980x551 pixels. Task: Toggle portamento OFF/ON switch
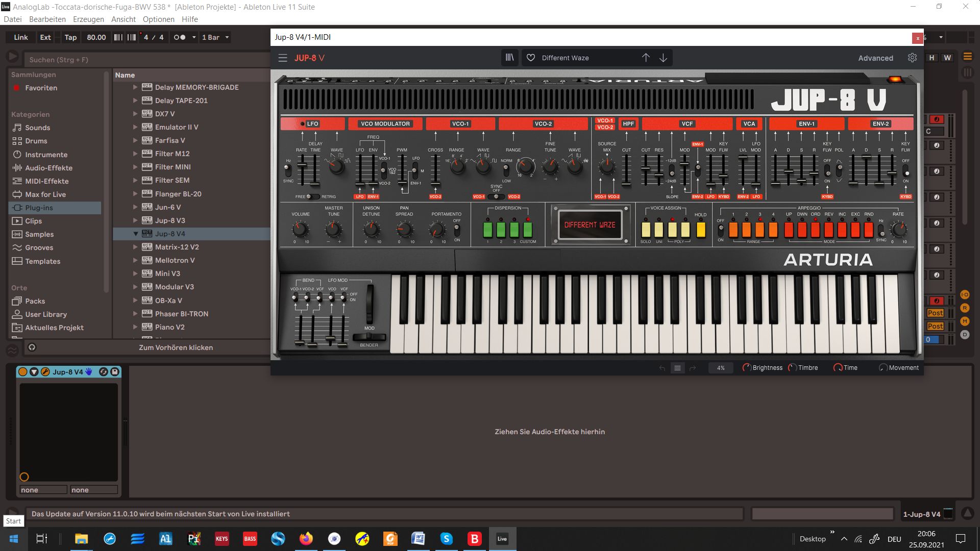457,230
